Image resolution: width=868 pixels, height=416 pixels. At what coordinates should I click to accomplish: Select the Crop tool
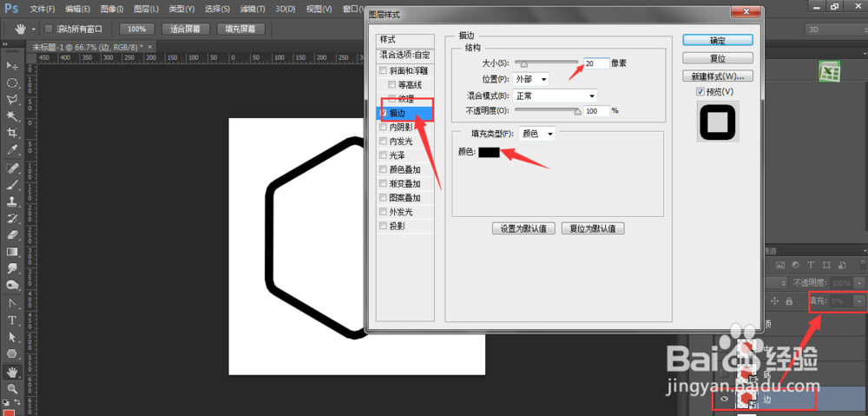[x=11, y=133]
